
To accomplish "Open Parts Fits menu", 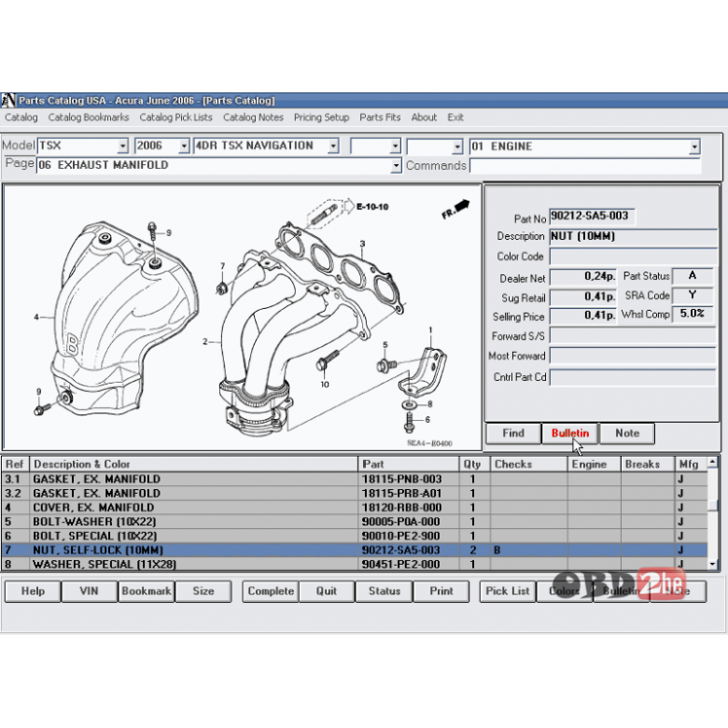I will click(380, 118).
